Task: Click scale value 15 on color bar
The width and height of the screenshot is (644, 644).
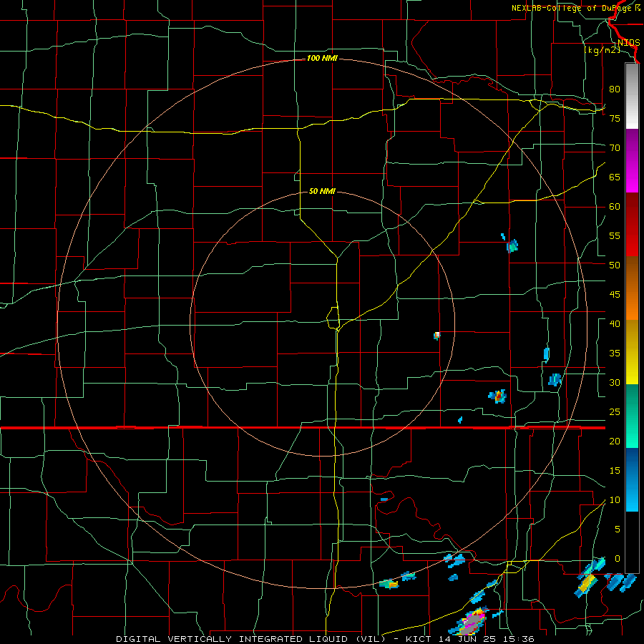Action: pos(615,471)
